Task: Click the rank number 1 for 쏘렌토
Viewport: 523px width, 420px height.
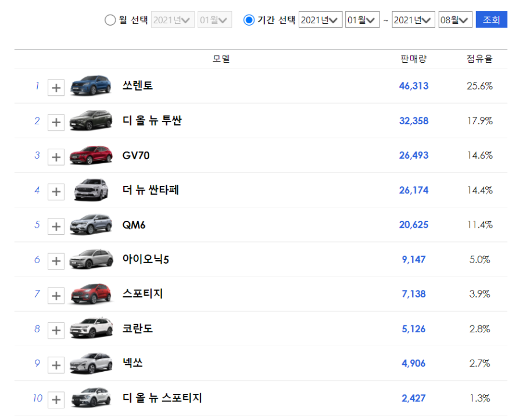Action: (x=37, y=85)
